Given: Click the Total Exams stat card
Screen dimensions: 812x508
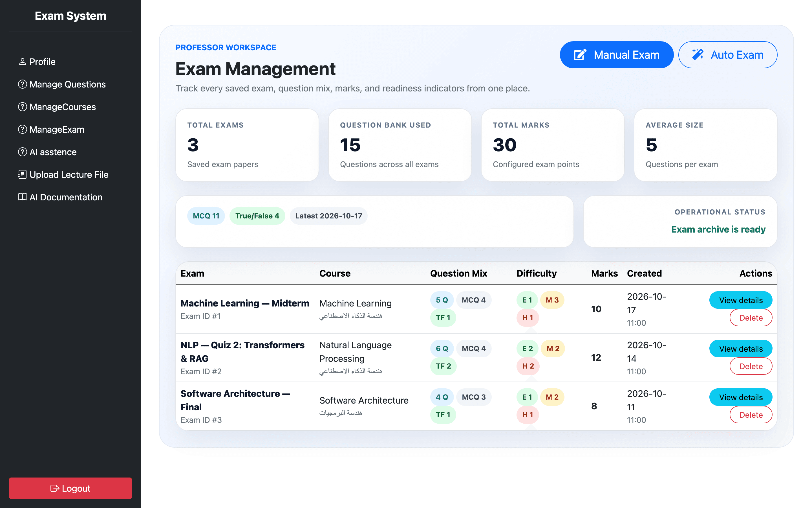Looking at the screenshot, I should pos(247,145).
